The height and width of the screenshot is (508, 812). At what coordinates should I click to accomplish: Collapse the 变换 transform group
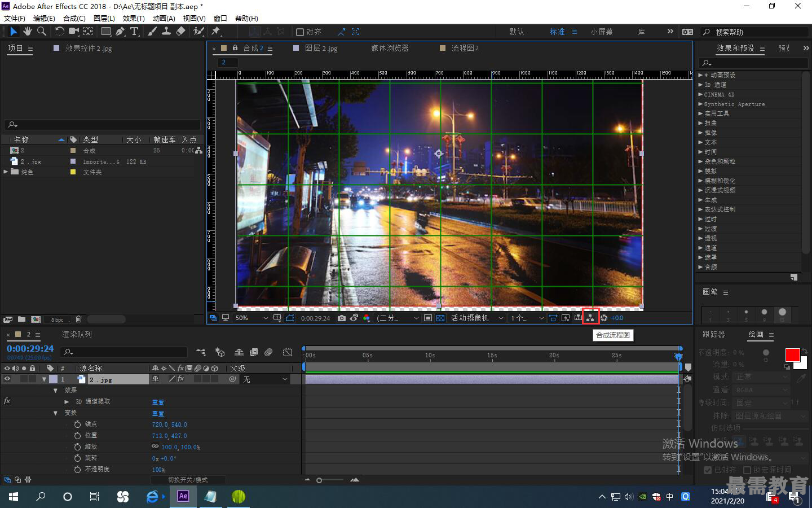55,413
